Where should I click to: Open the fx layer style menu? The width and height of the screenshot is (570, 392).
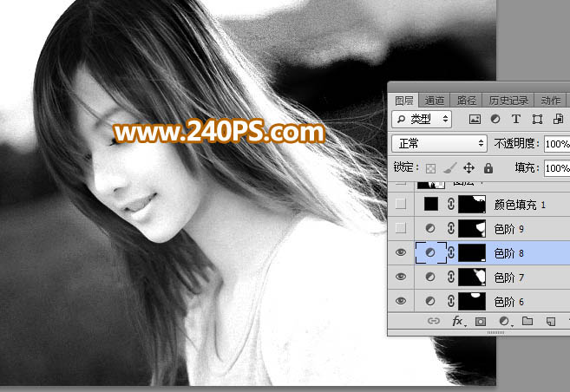(457, 321)
